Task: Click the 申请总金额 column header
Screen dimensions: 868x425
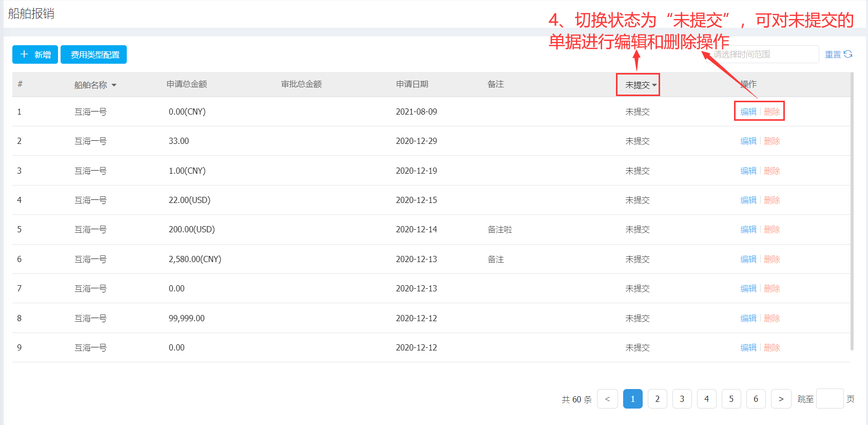Action: (187, 84)
